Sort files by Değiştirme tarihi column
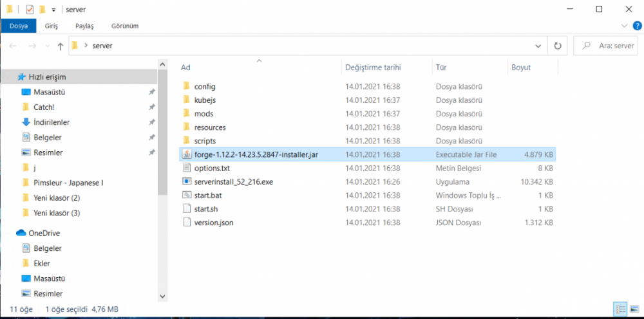The height and width of the screenshot is (319, 644). pos(374,67)
